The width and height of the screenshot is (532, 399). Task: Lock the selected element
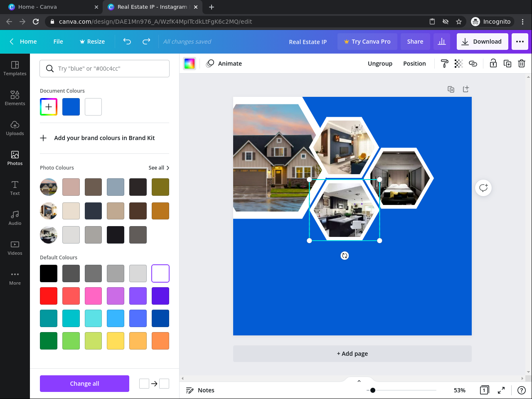point(493,64)
